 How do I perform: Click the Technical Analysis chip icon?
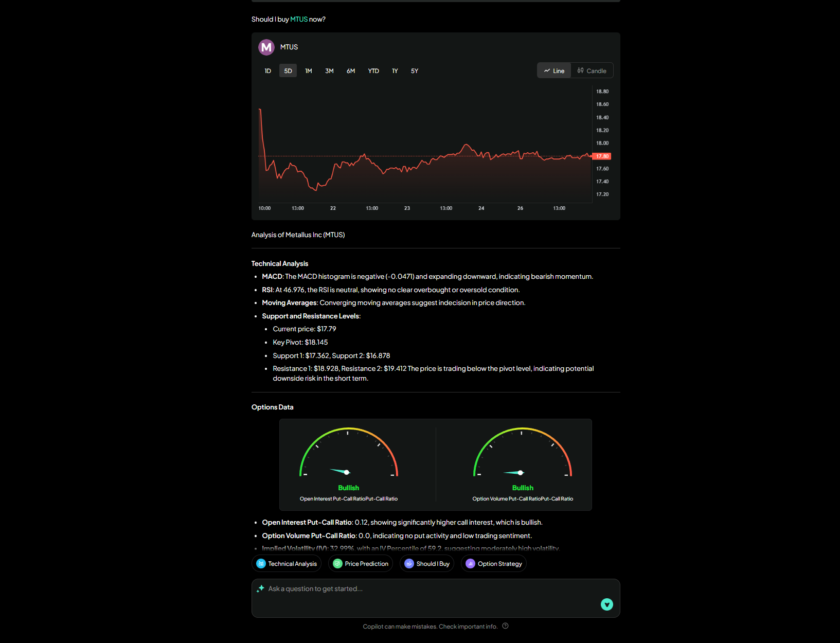[x=261, y=564]
